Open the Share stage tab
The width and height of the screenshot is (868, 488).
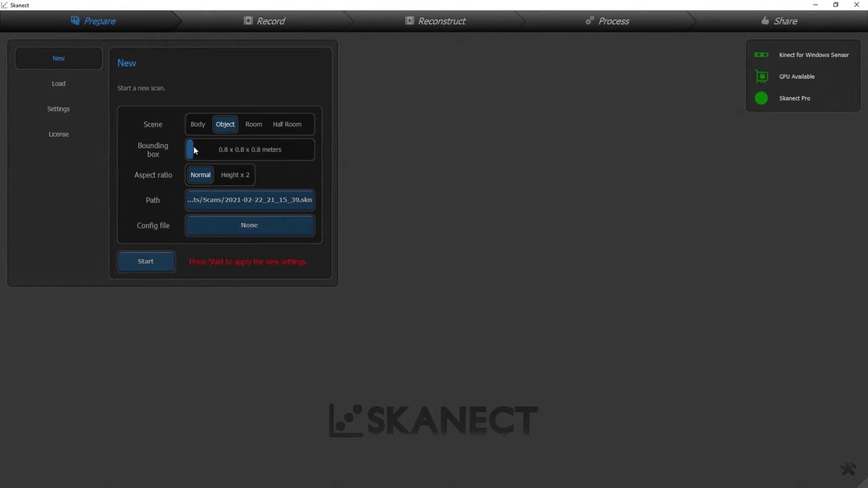pyautogui.click(x=779, y=21)
